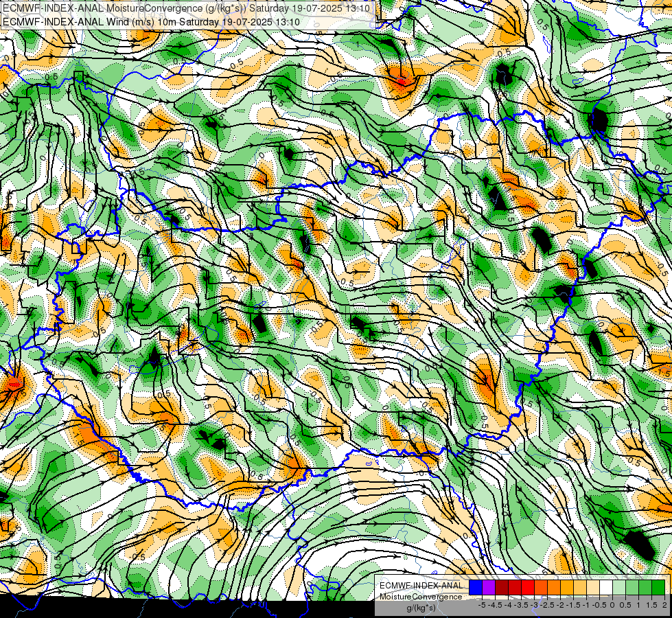Screen dimensions: 672x618
Task: Click the legend's 0.5 tick label
Action: click(x=625, y=605)
